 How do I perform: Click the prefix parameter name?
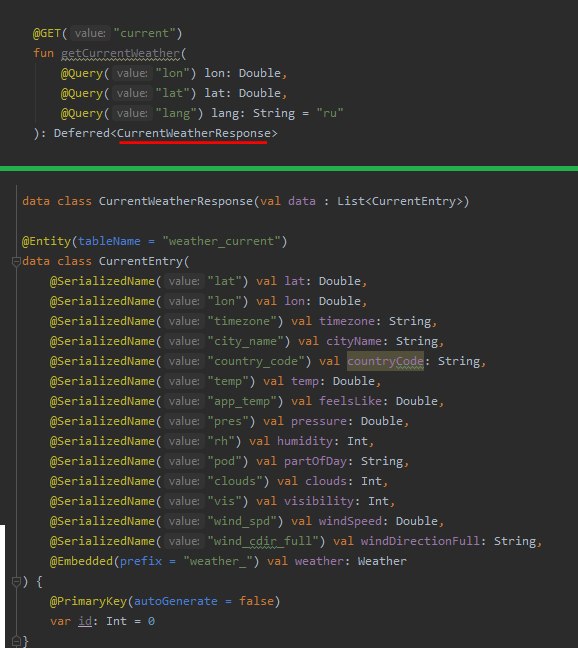pos(140,561)
